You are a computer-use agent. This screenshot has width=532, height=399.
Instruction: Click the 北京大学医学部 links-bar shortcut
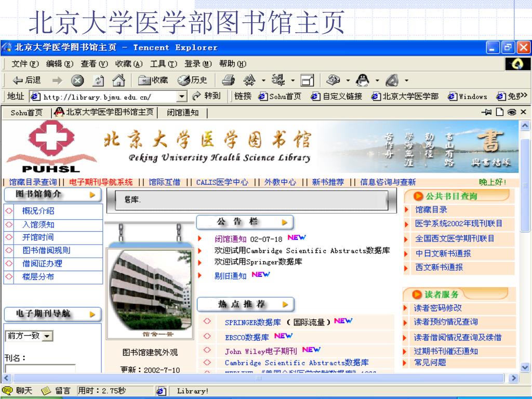click(405, 97)
